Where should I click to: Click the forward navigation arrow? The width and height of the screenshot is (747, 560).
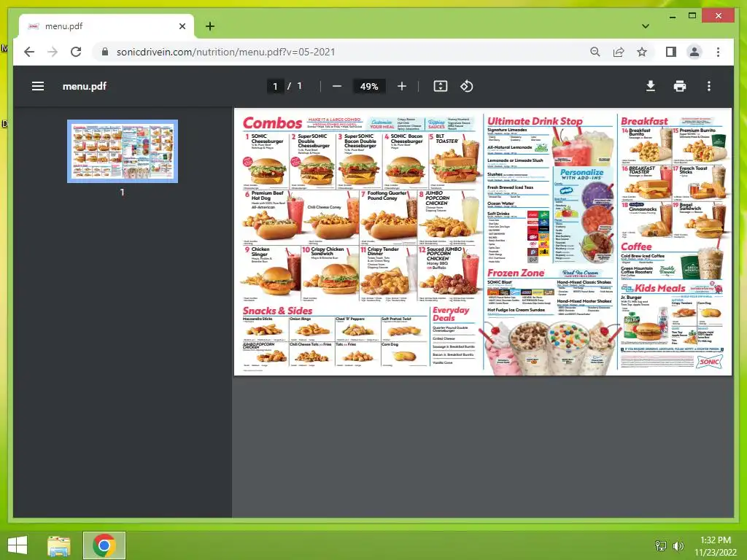click(53, 52)
